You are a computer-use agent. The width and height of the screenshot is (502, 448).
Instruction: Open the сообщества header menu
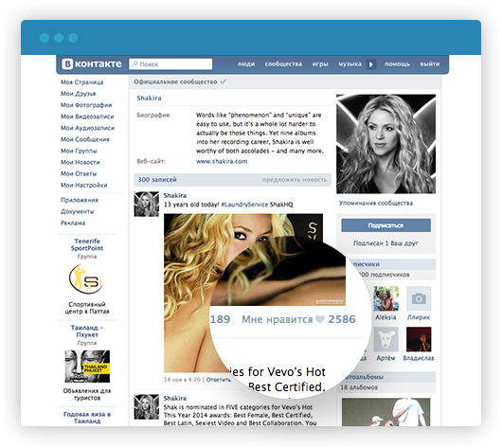tap(283, 64)
